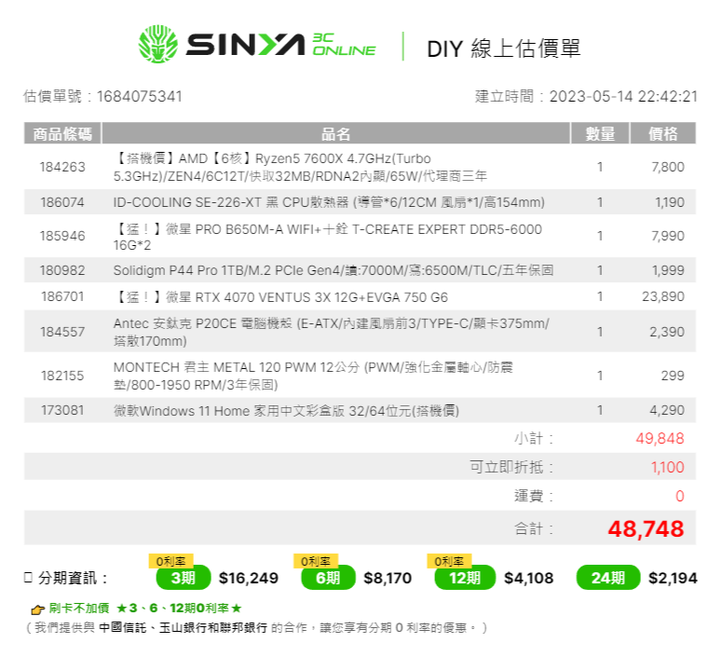720x657 pixels.
Task: Click the 0利率 tag above 12期
Action: [x=449, y=561]
